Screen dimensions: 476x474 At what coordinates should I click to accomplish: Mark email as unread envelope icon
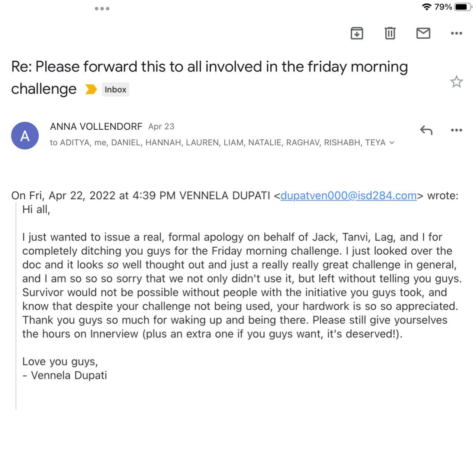pyautogui.click(x=423, y=33)
